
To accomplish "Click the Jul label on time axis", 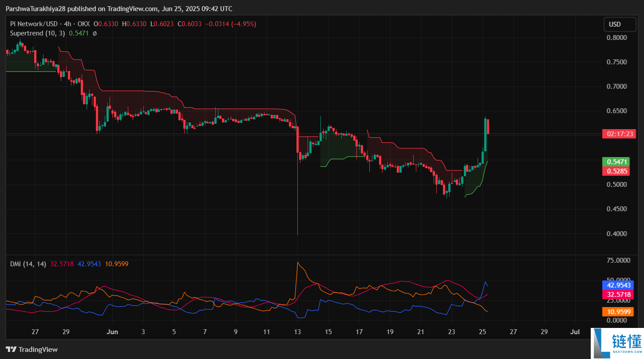I will 575,331.
